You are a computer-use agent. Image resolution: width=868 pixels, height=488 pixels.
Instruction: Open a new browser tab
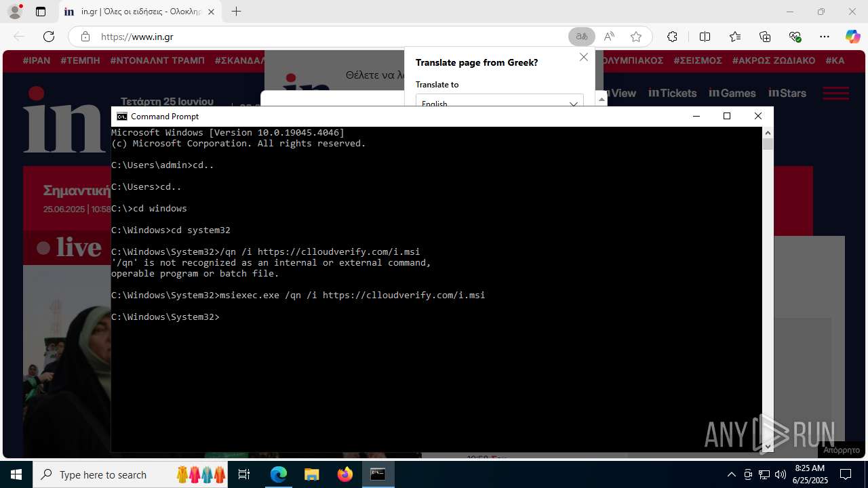[236, 12]
